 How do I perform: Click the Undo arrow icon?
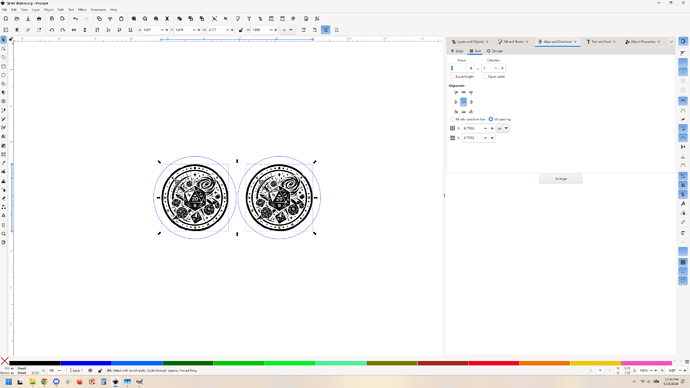pos(75,19)
